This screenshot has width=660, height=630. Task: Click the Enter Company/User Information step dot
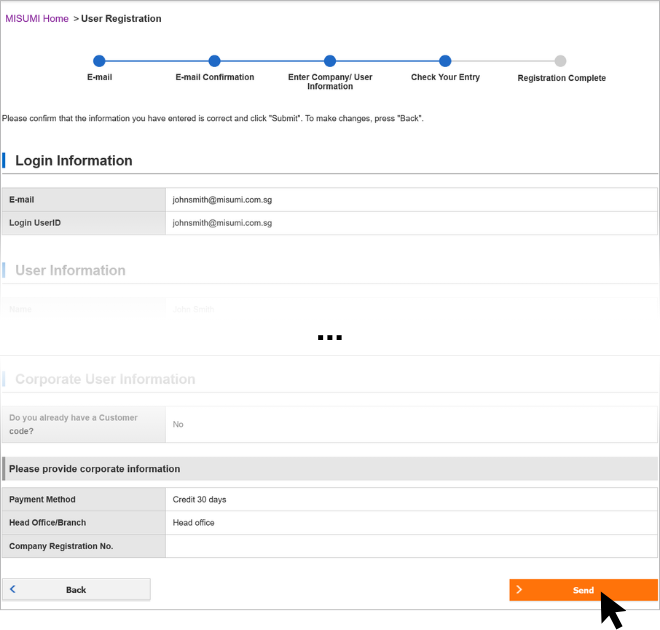point(330,61)
